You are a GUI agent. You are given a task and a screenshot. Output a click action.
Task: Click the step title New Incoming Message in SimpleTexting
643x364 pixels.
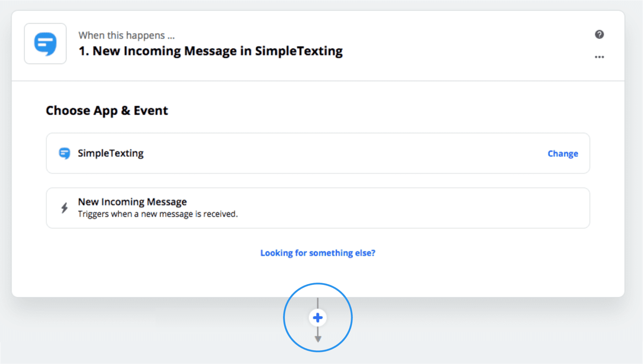point(210,51)
